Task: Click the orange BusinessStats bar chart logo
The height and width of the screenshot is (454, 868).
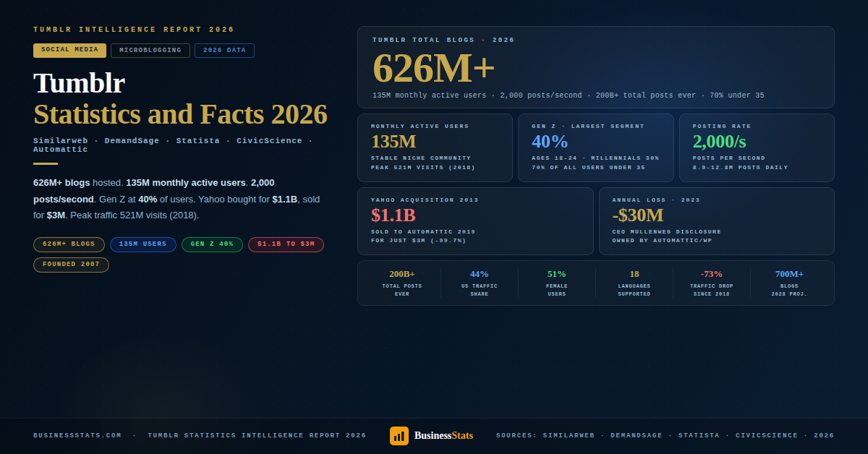Action: tap(399, 435)
